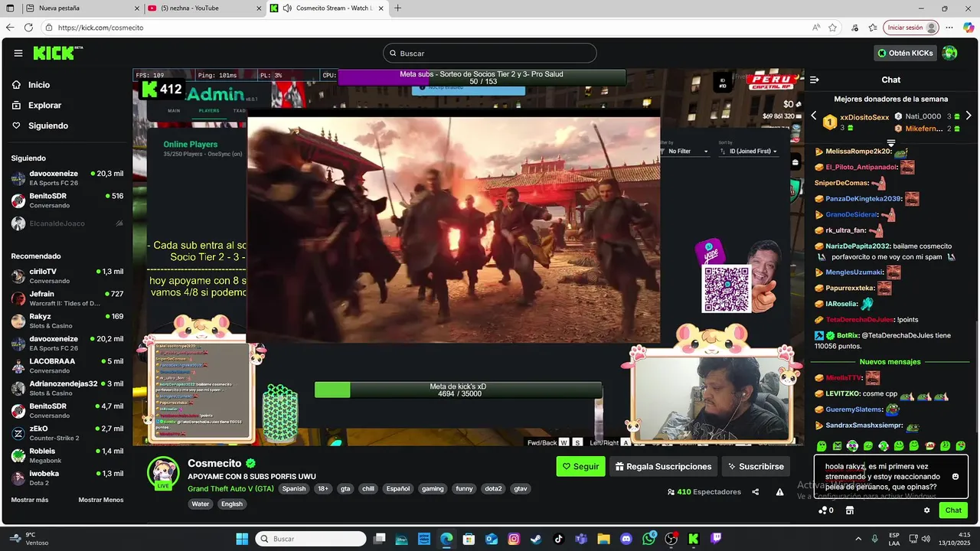Screen dimensions: 980x551
Task: Open Instagram from the taskbar
Action: point(514,539)
